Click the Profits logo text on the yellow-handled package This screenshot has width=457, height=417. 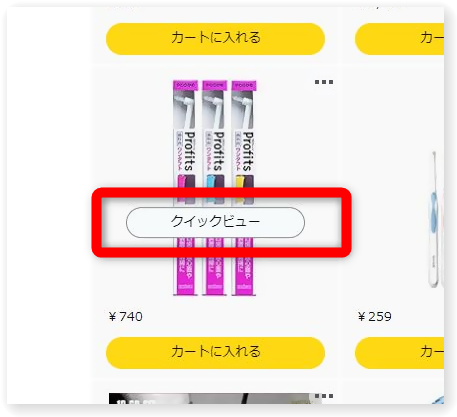[x=248, y=151]
